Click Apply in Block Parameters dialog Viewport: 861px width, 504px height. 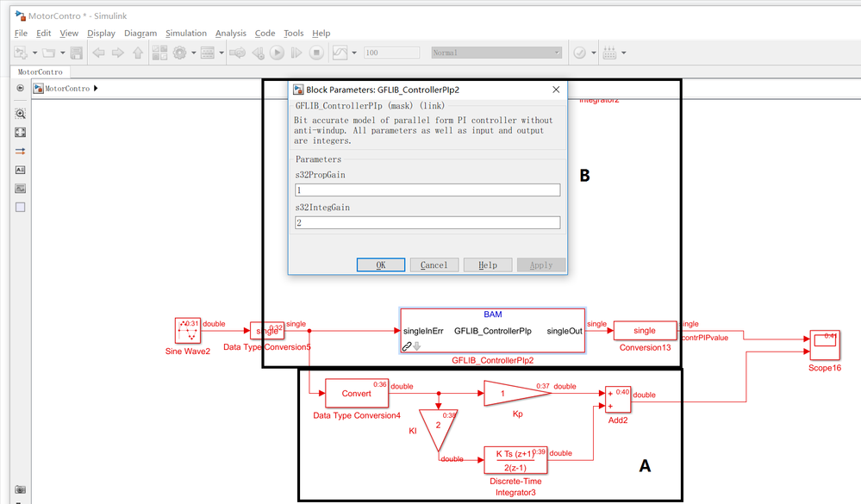click(541, 264)
